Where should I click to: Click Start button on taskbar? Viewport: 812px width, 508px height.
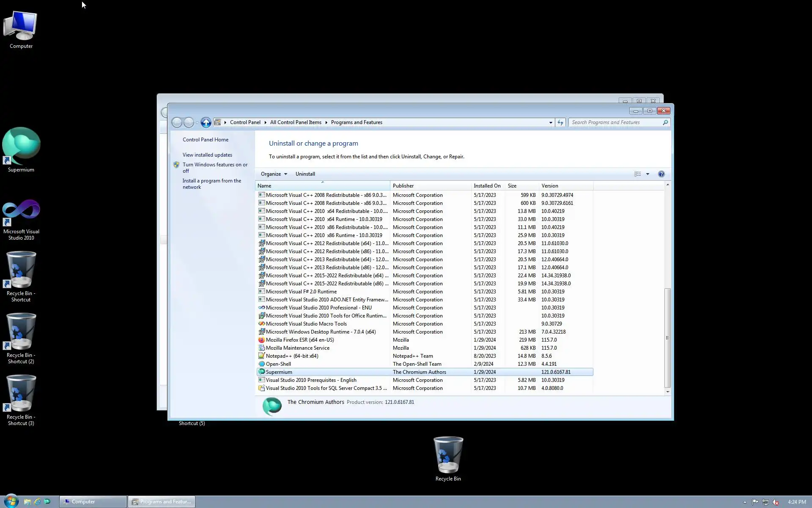click(x=11, y=501)
